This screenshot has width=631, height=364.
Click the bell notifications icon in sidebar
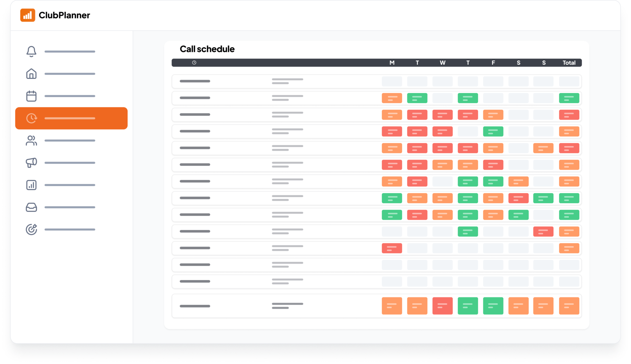tap(31, 52)
